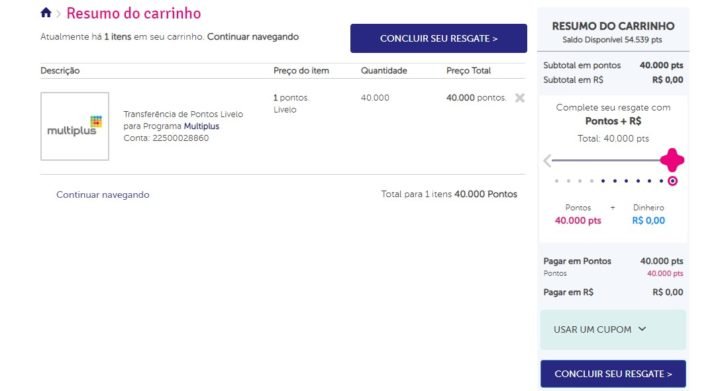
Task: Click Continuar navegando link below item list
Action: 103,195
